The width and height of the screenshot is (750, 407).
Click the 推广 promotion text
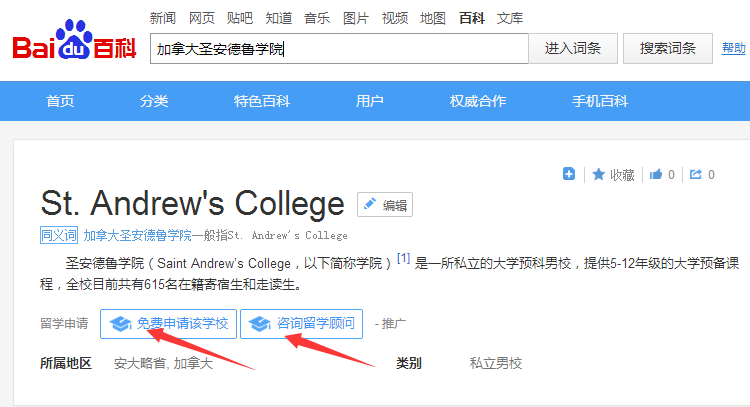click(394, 324)
